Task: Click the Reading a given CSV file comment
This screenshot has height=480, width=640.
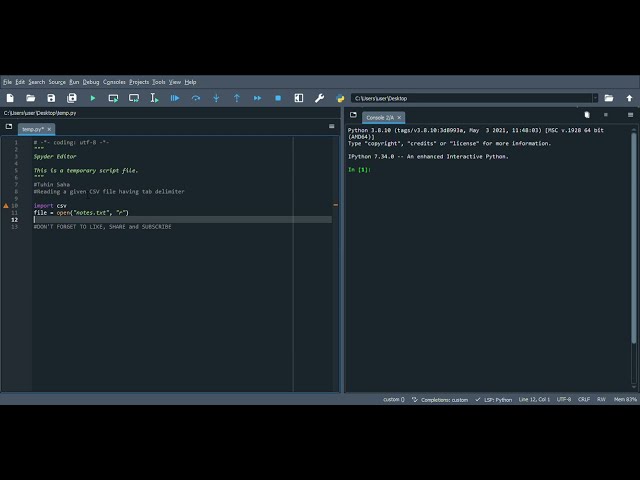Action: (109, 191)
